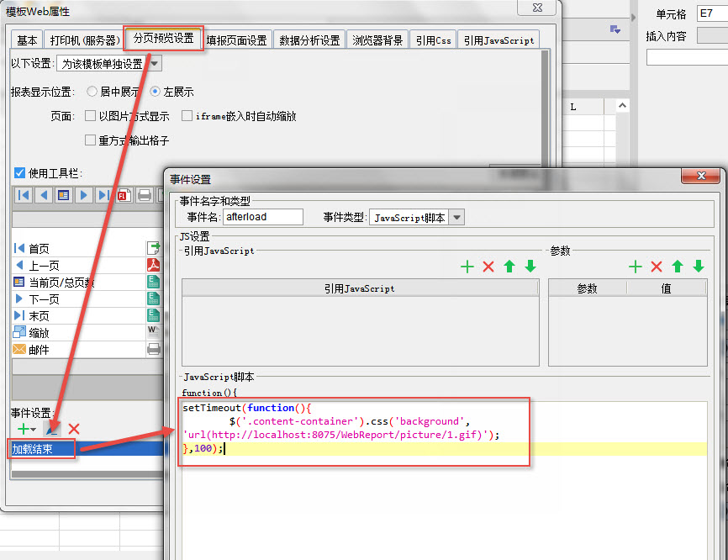Delete parameter with red X
The height and width of the screenshot is (560, 728).
click(657, 267)
